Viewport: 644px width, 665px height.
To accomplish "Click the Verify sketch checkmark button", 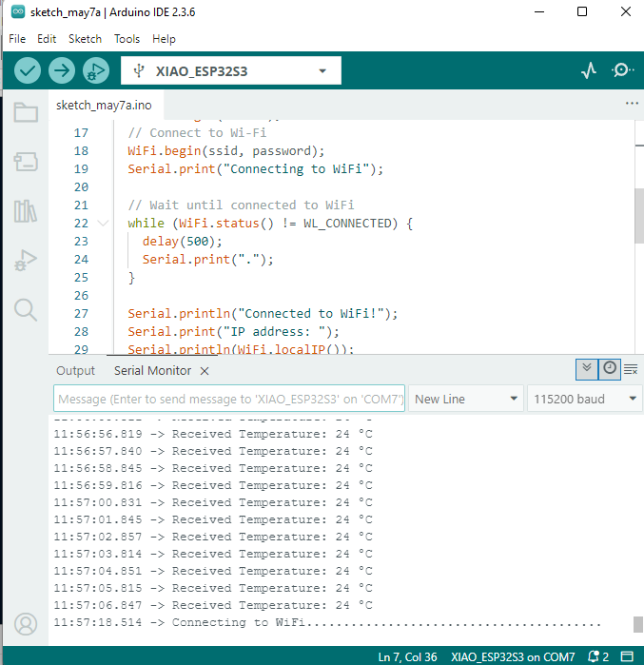I will click(x=28, y=70).
